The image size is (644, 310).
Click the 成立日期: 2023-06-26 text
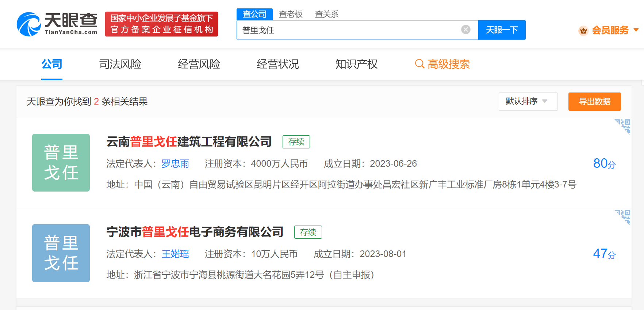(370, 163)
